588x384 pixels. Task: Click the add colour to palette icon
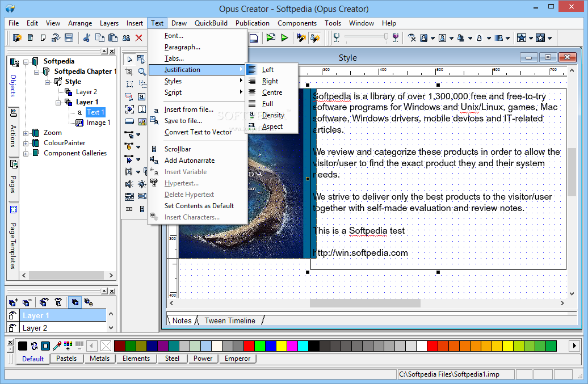[x=68, y=345]
